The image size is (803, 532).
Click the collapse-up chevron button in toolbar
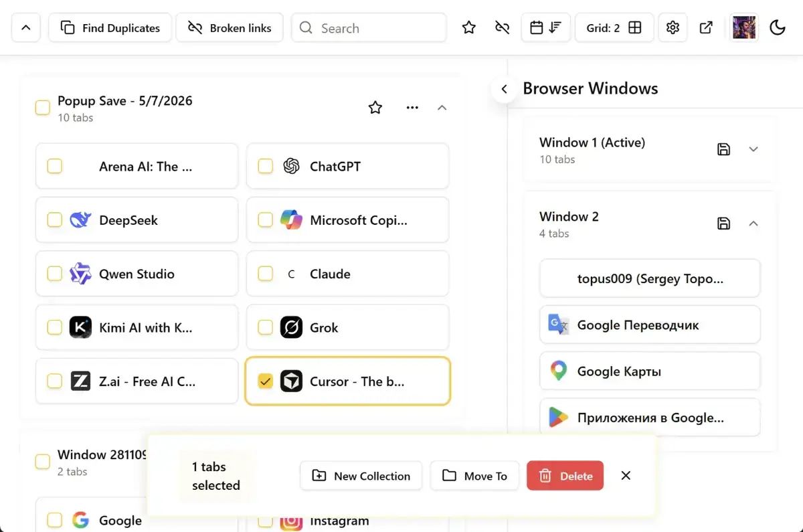(x=26, y=28)
